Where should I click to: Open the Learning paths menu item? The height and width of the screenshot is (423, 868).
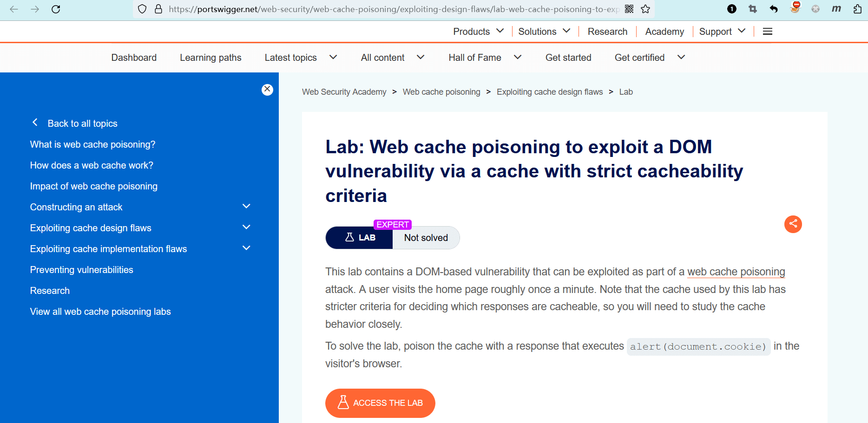[210, 58]
